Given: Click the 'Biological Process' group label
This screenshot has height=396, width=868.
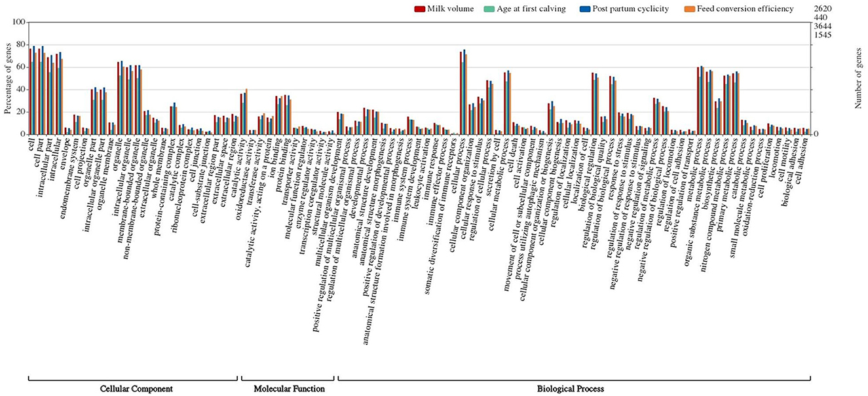Looking at the screenshot, I should tap(571, 389).
